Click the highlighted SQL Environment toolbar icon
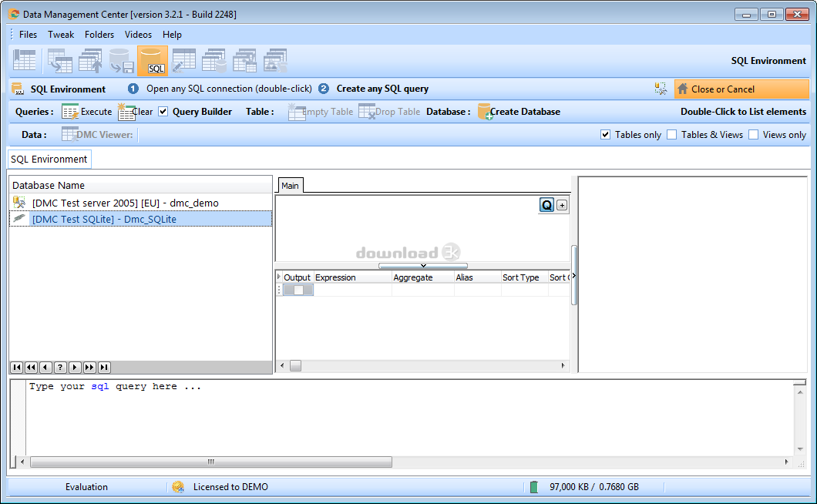 [152, 61]
